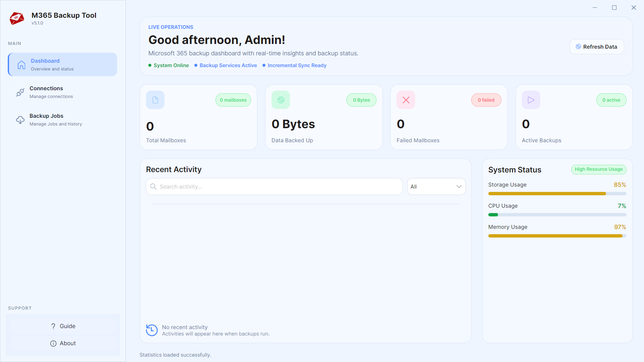Screen dimensions: 644x362
Task: Click the System Online status indicator
Action: pyautogui.click(x=168, y=65)
